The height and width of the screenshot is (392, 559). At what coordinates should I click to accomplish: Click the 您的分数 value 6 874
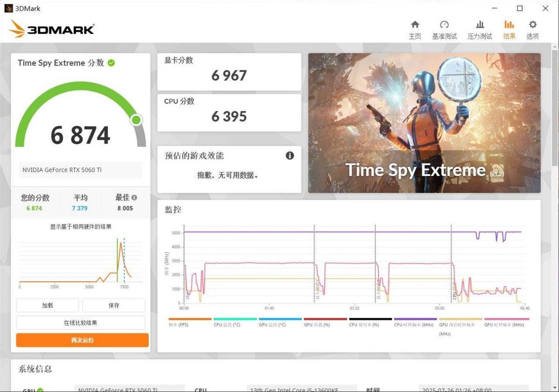(34, 208)
